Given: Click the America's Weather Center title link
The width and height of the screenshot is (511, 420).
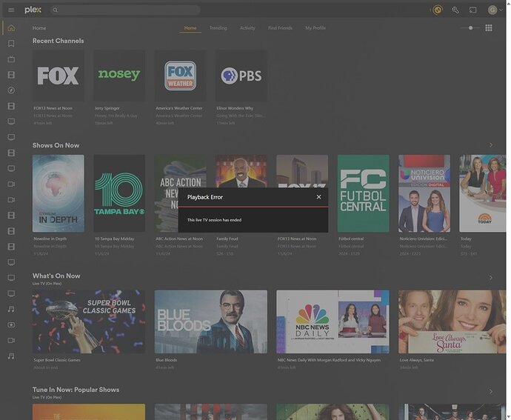Looking at the screenshot, I should [x=179, y=108].
